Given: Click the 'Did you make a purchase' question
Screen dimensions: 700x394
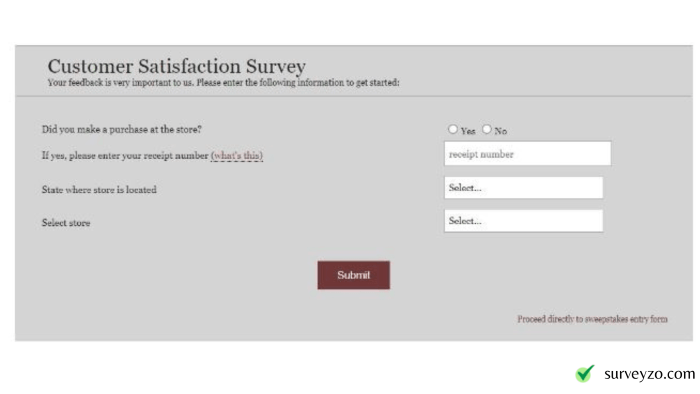Looking at the screenshot, I should coord(121,129).
